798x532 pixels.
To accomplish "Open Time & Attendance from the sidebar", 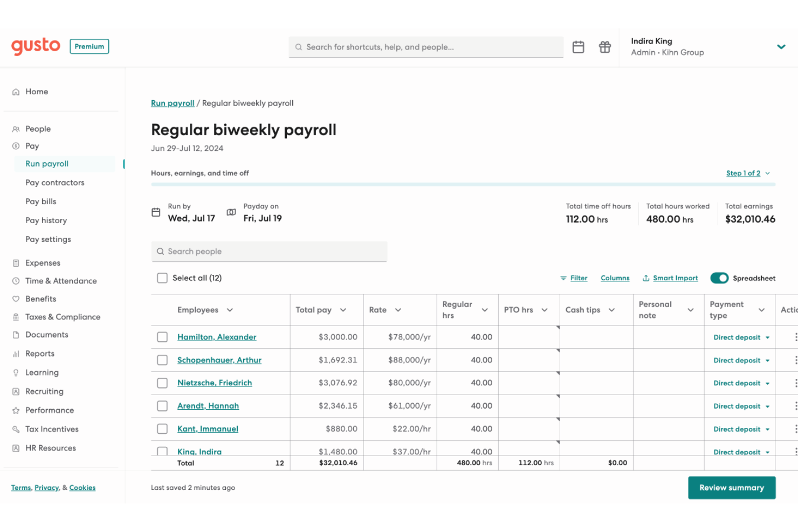I will point(61,281).
